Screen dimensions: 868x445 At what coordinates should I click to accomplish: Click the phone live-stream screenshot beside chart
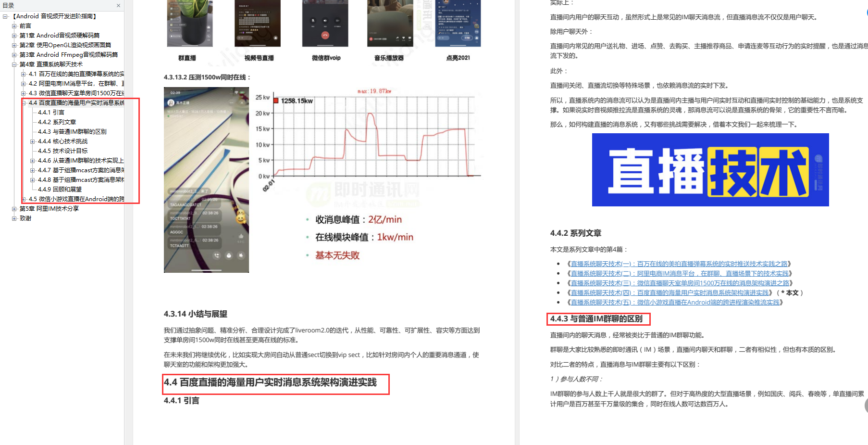coord(206,180)
